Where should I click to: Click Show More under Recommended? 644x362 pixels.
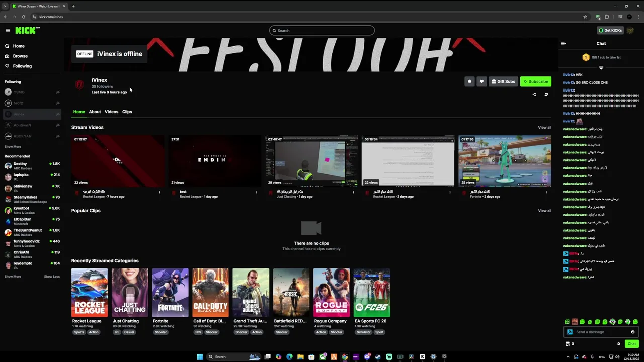(x=13, y=276)
